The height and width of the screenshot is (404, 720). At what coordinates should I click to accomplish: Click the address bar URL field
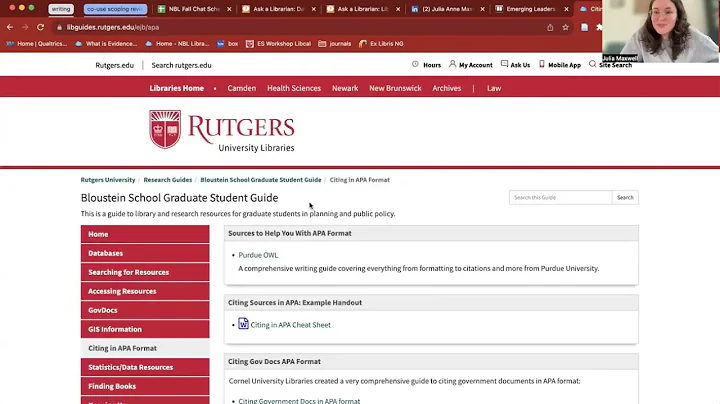(298, 28)
